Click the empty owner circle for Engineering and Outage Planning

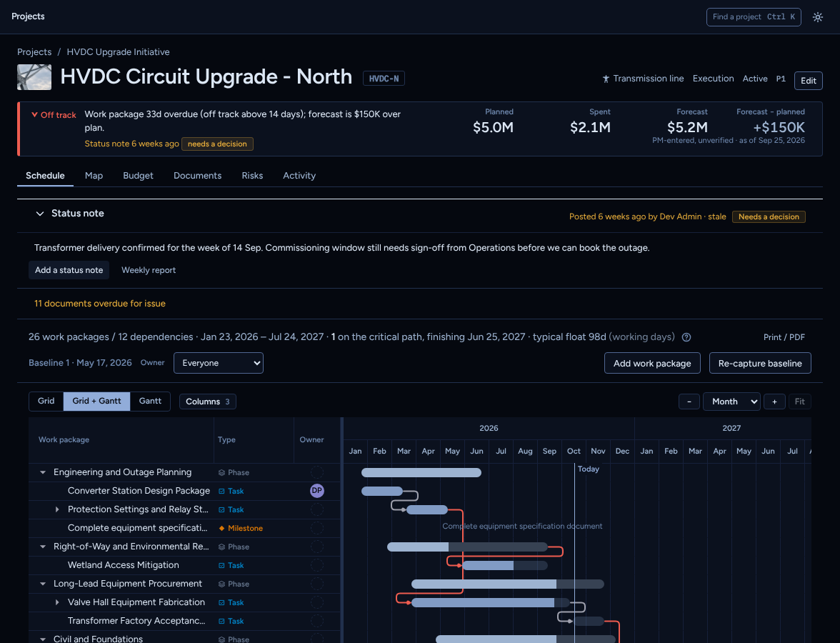click(x=317, y=472)
